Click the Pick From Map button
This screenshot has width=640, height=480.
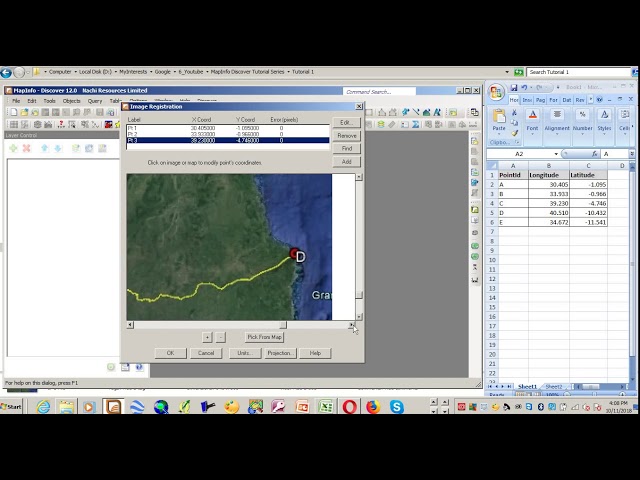pyautogui.click(x=264, y=337)
